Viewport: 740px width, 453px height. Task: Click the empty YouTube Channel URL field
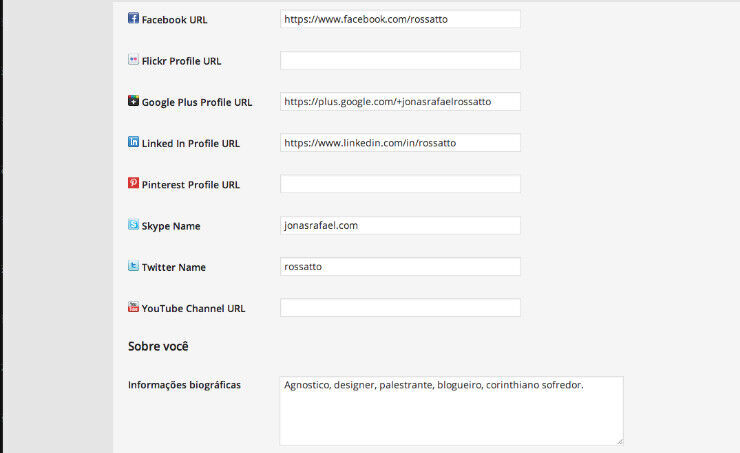pyautogui.click(x=400, y=307)
